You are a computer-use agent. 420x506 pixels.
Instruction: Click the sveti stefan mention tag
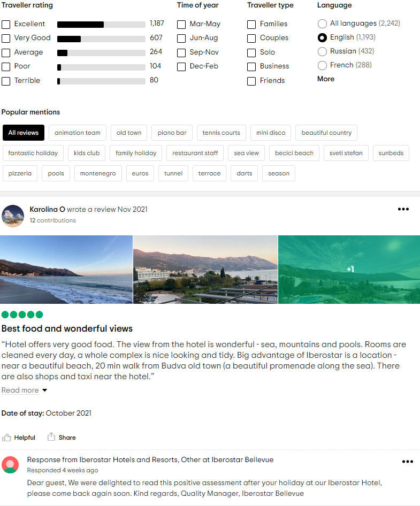tap(346, 153)
